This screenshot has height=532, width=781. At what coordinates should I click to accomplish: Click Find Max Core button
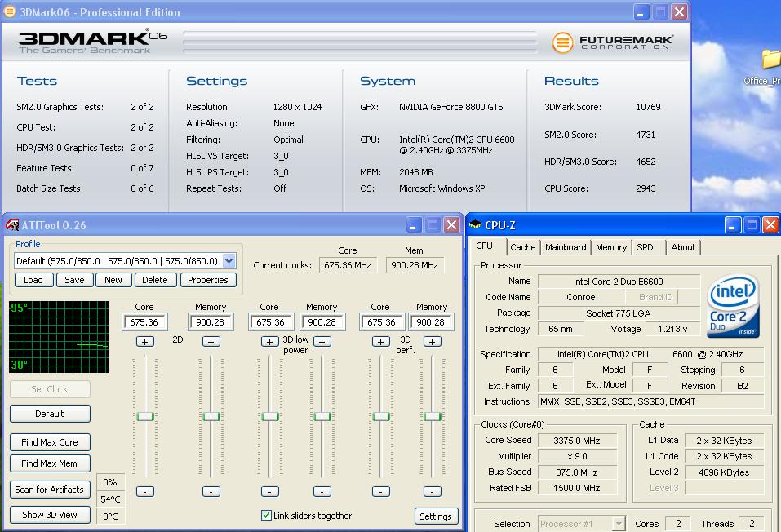tap(50, 442)
